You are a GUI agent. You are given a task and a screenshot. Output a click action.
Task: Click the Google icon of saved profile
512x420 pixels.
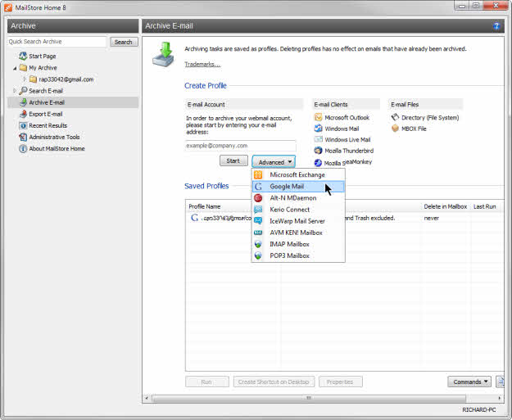pos(195,218)
